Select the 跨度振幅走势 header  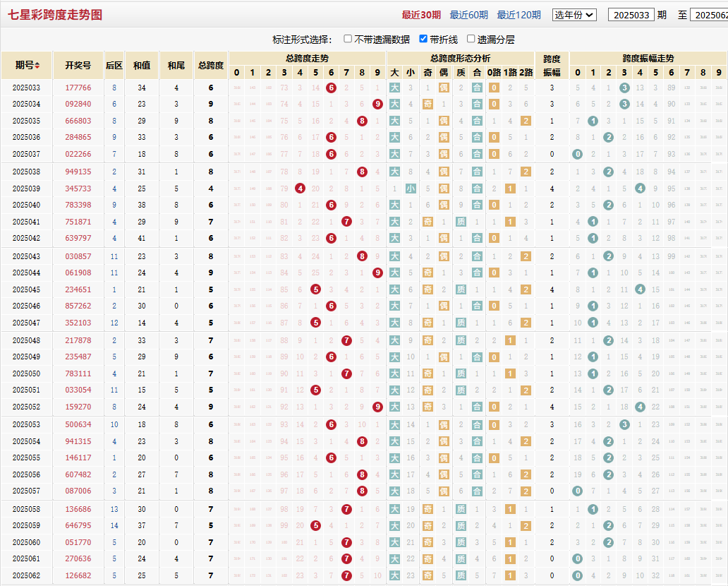tap(648, 59)
